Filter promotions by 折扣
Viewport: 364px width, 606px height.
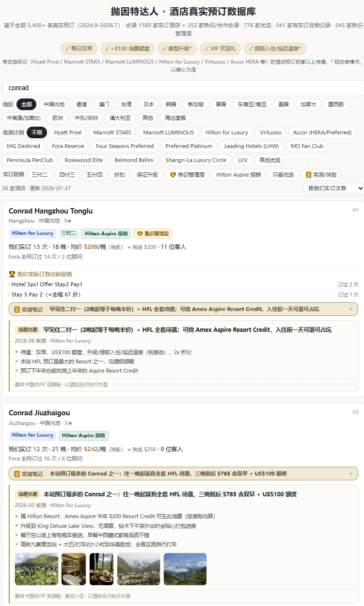tap(120, 175)
